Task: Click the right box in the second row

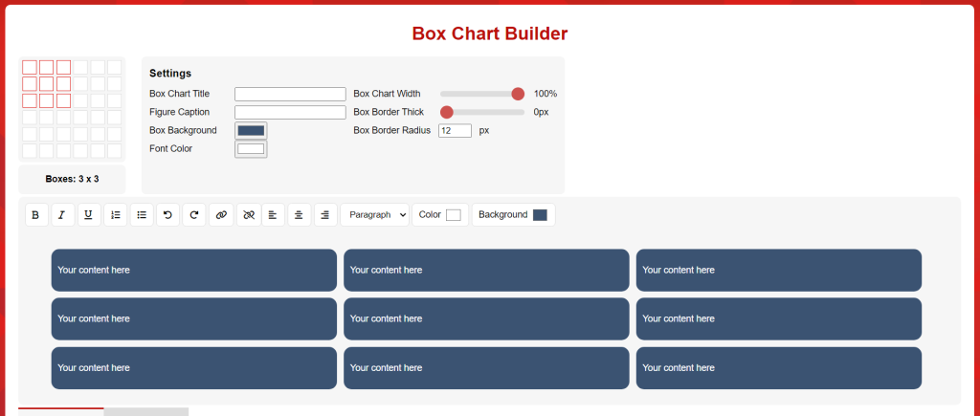Action: pyautogui.click(x=779, y=318)
